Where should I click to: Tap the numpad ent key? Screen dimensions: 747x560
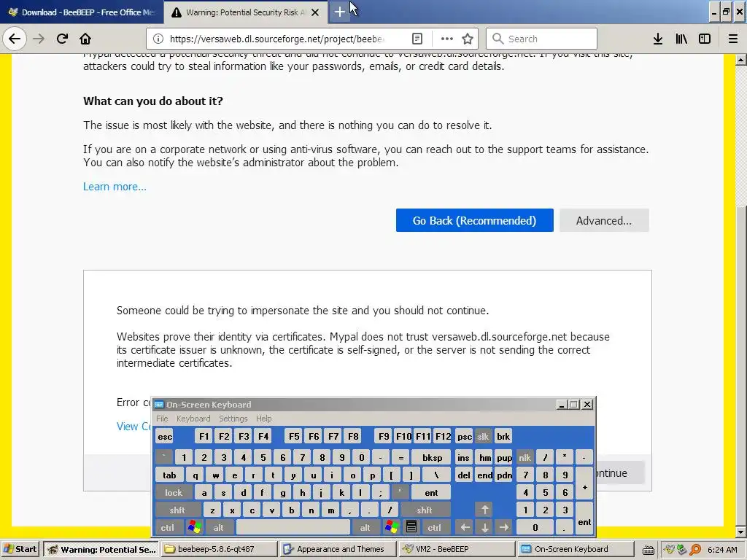584,518
